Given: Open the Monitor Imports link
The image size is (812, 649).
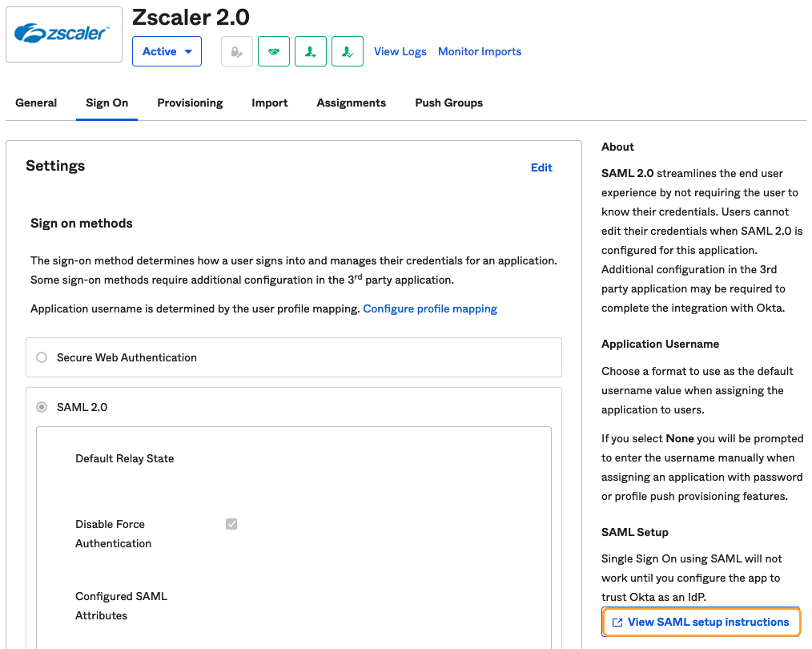Looking at the screenshot, I should [480, 51].
